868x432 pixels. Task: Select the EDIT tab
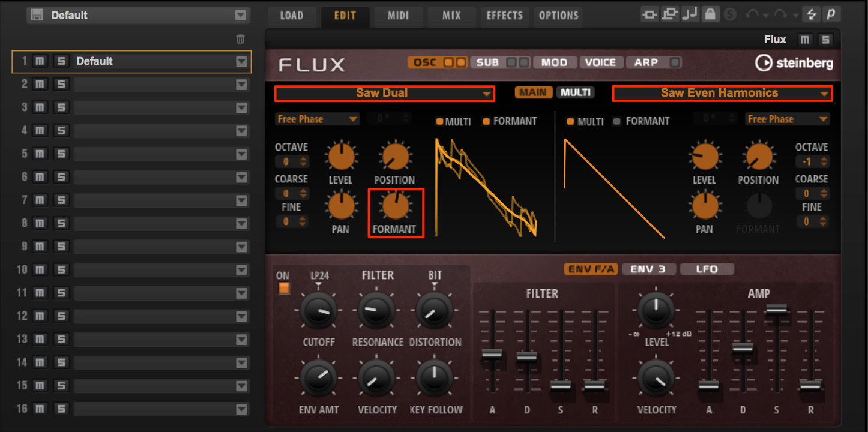345,15
